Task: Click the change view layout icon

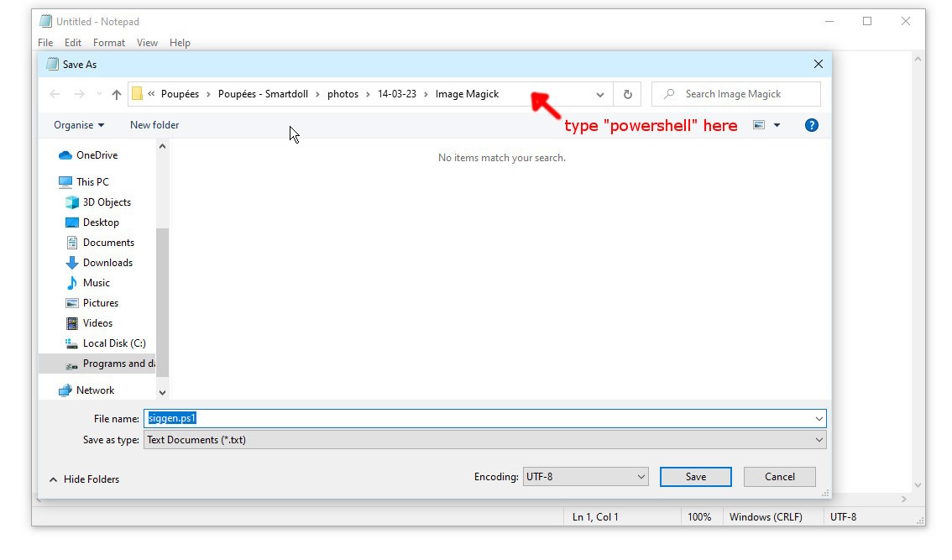Action: tap(759, 125)
